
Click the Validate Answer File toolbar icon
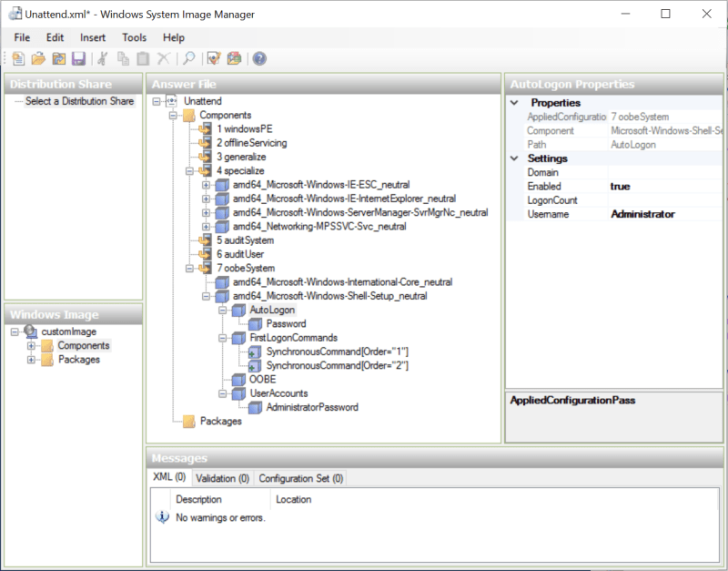[214, 59]
